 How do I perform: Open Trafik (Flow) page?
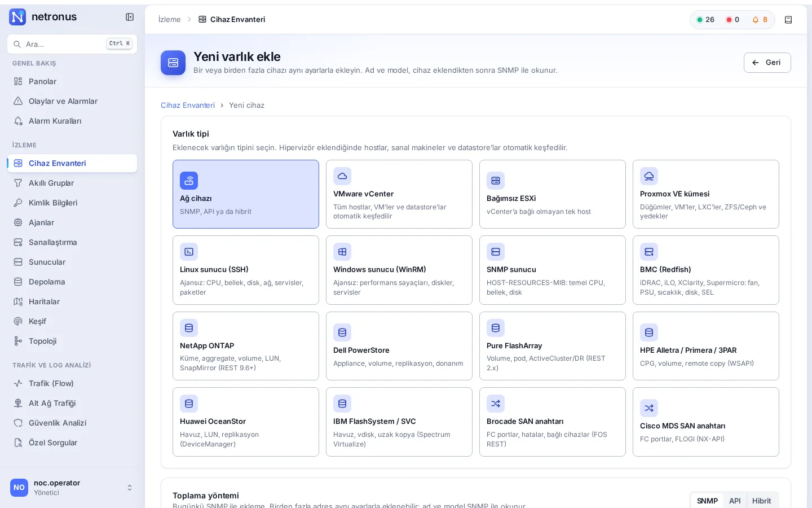[72, 383]
